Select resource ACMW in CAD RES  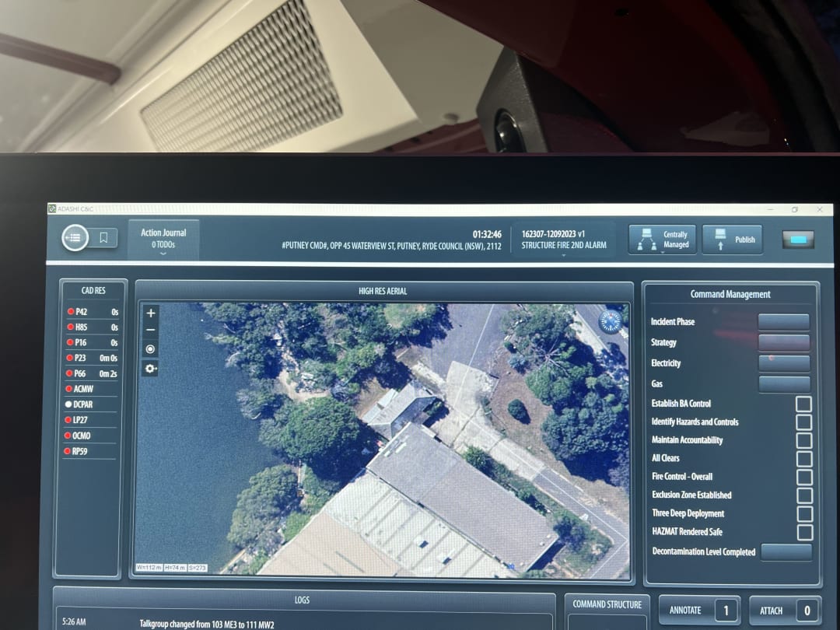pyautogui.click(x=92, y=389)
